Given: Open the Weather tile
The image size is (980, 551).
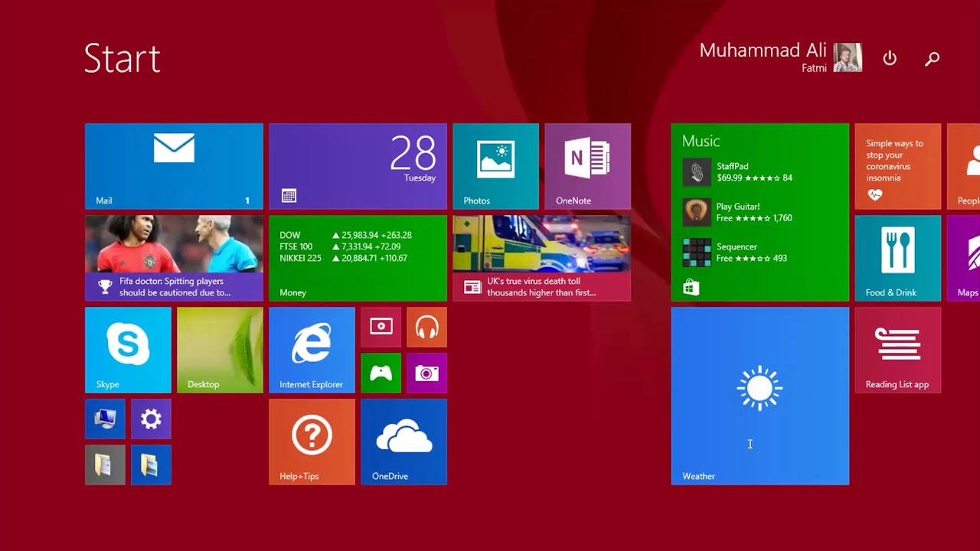Looking at the screenshot, I should click(759, 396).
